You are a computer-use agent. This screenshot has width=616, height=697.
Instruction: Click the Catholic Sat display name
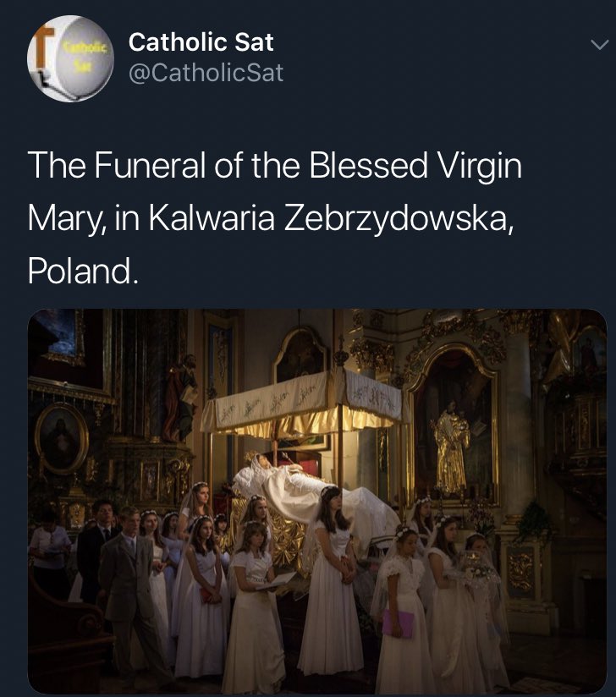pos(201,42)
